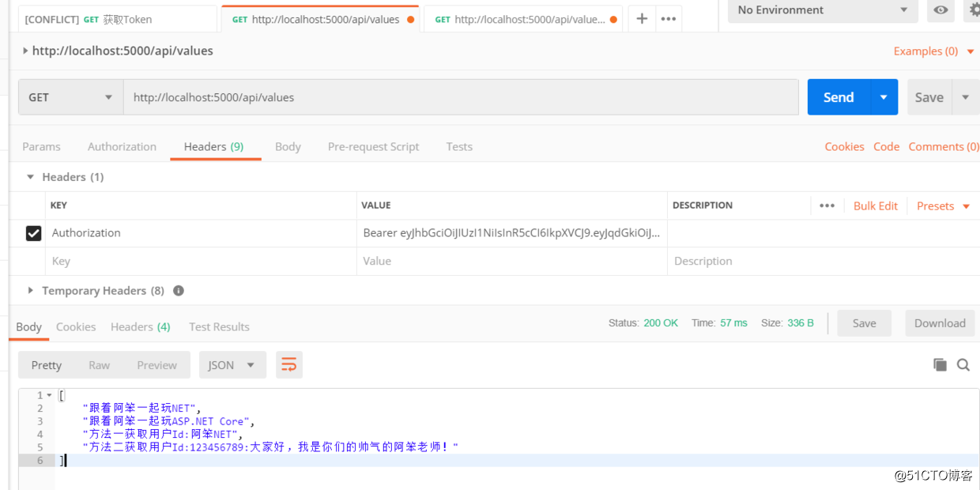Image resolution: width=980 pixels, height=490 pixels.
Task: Click the 200 OK status text
Action: (661, 322)
